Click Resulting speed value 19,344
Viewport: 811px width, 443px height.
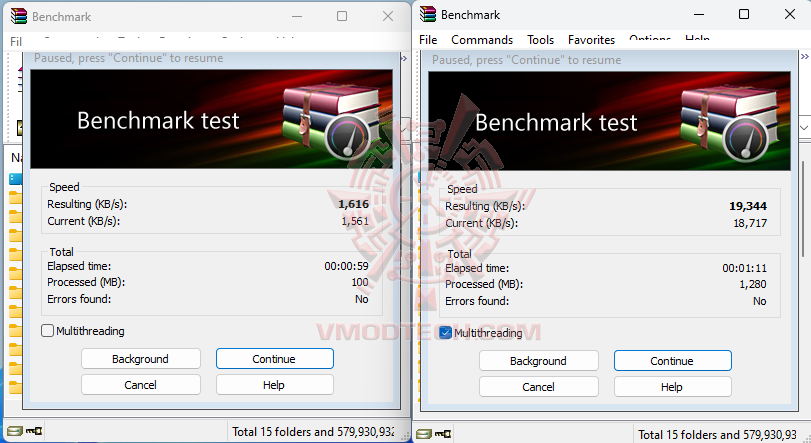(748, 206)
